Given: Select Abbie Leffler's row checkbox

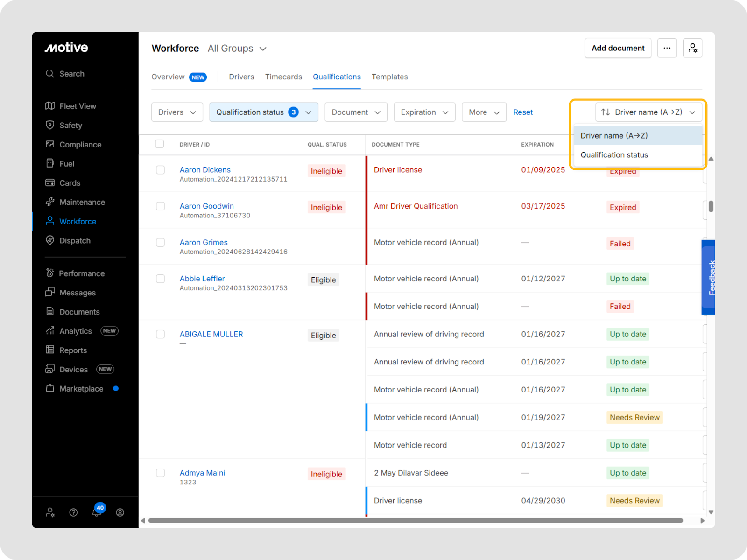Looking at the screenshot, I should tap(160, 279).
